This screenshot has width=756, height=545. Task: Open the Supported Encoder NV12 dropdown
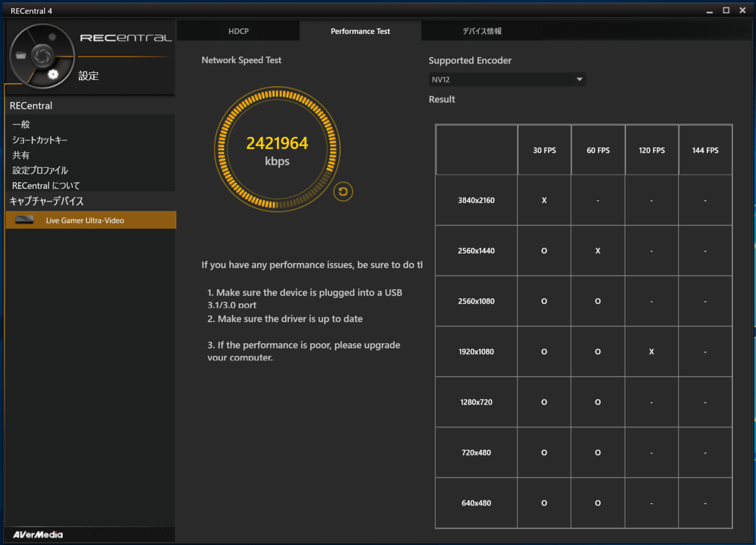pos(507,79)
